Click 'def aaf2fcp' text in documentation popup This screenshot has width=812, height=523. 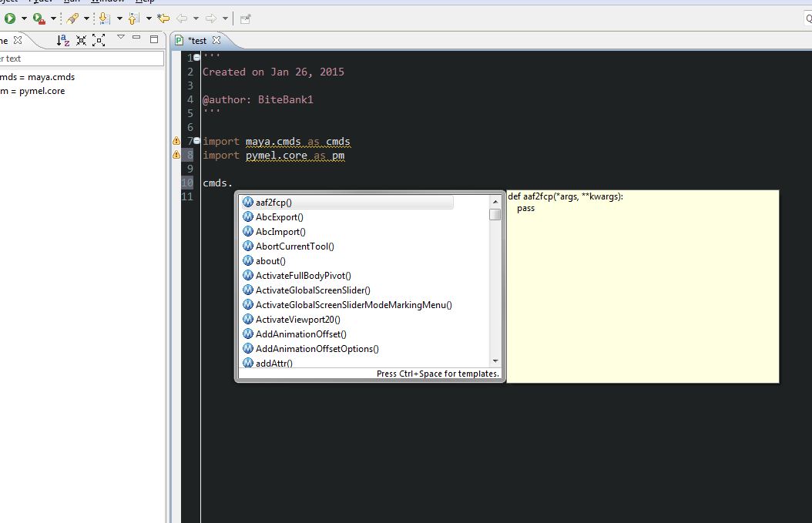tap(530, 196)
